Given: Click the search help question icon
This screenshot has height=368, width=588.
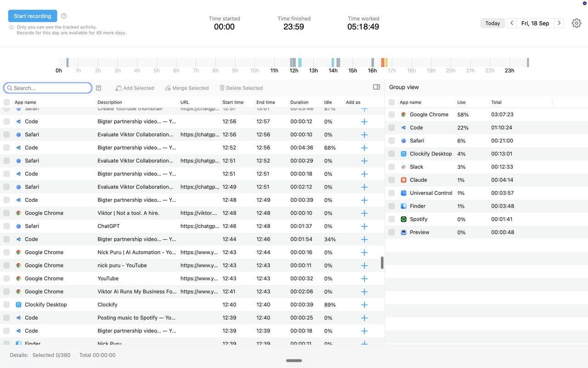Looking at the screenshot, I should coord(98,88).
